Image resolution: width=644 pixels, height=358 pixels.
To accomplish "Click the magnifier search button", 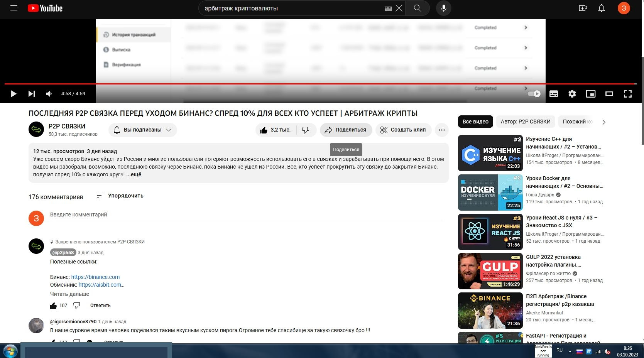I will [417, 8].
